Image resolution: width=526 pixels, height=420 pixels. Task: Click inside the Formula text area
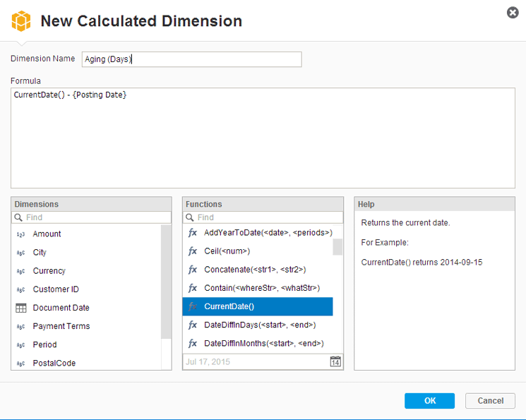tap(263, 138)
